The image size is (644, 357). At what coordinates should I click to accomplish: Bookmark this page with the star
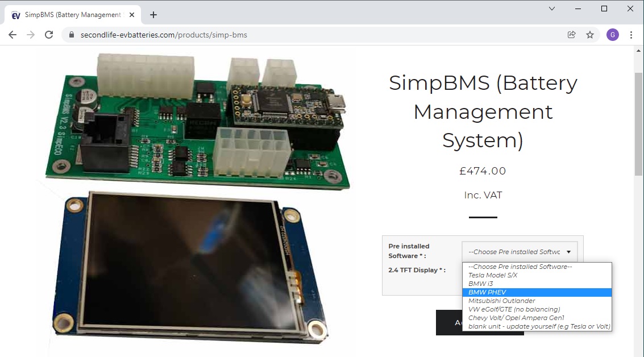tap(590, 35)
